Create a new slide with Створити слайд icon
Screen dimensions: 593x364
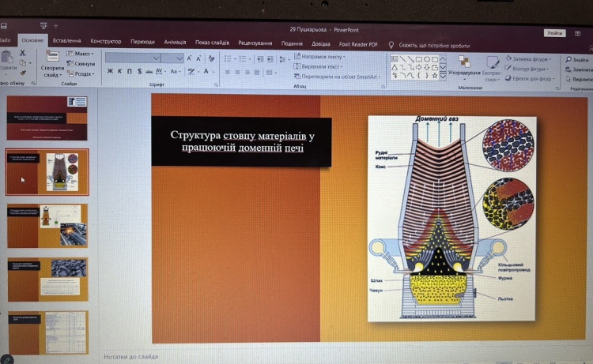pyautogui.click(x=53, y=57)
